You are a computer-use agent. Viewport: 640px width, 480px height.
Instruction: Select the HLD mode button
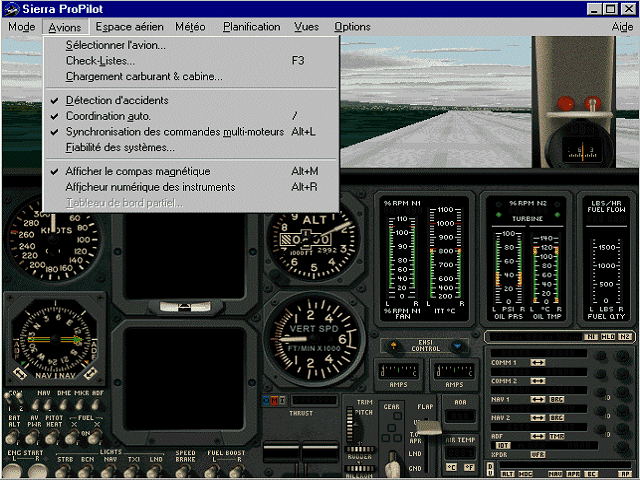click(608, 337)
